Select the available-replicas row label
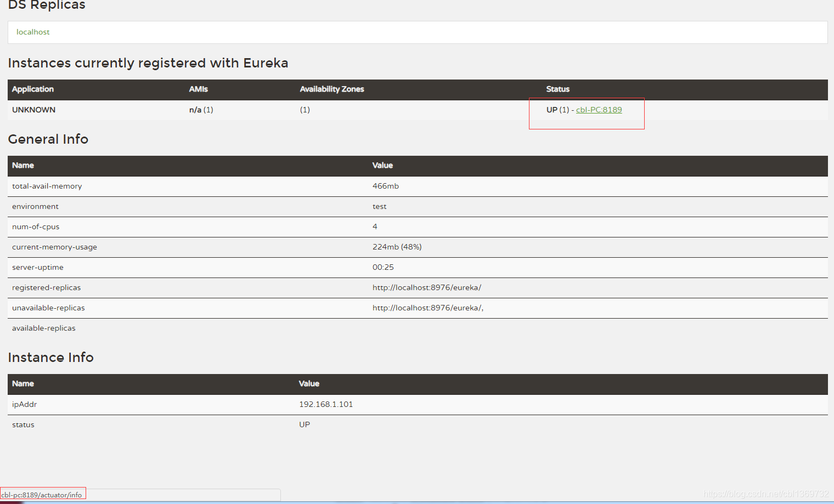Image resolution: width=834 pixels, height=504 pixels. (44, 329)
